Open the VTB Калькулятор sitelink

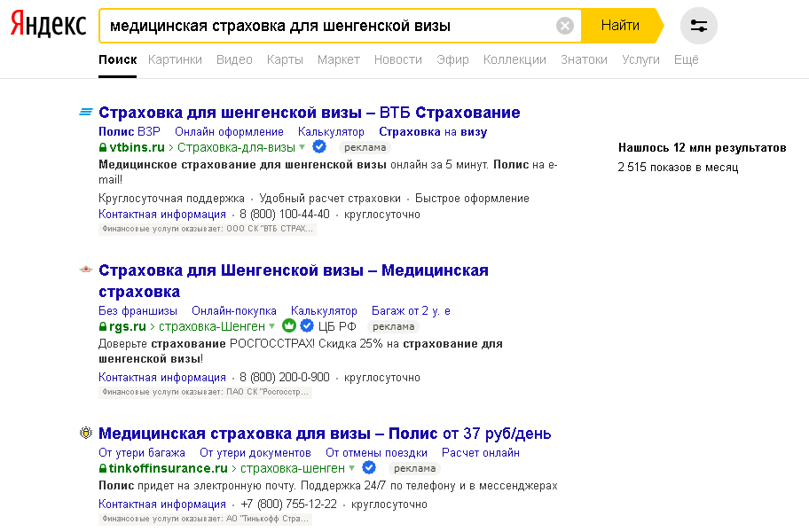pyautogui.click(x=331, y=131)
